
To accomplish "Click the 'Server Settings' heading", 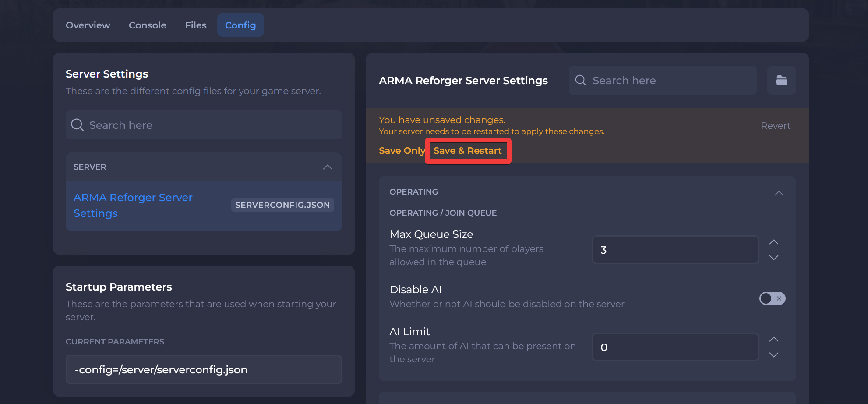I will pyautogui.click(x=107, y=74).
